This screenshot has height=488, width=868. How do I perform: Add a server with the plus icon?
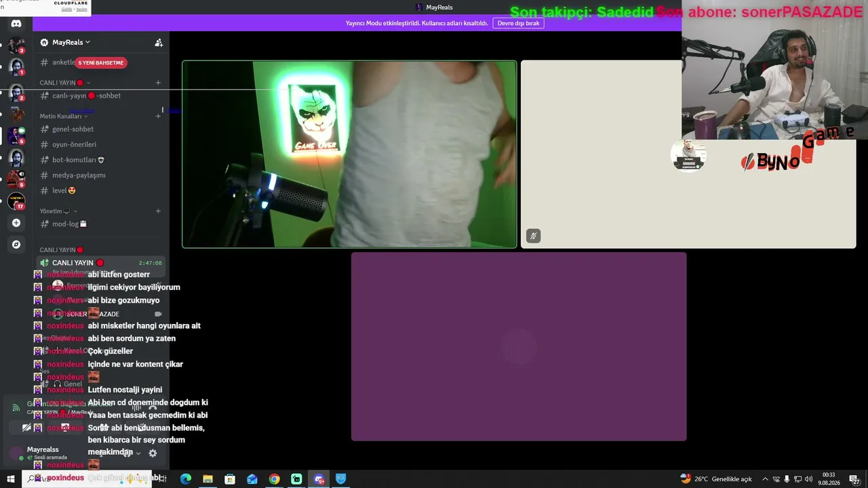(x=16, y=223)
